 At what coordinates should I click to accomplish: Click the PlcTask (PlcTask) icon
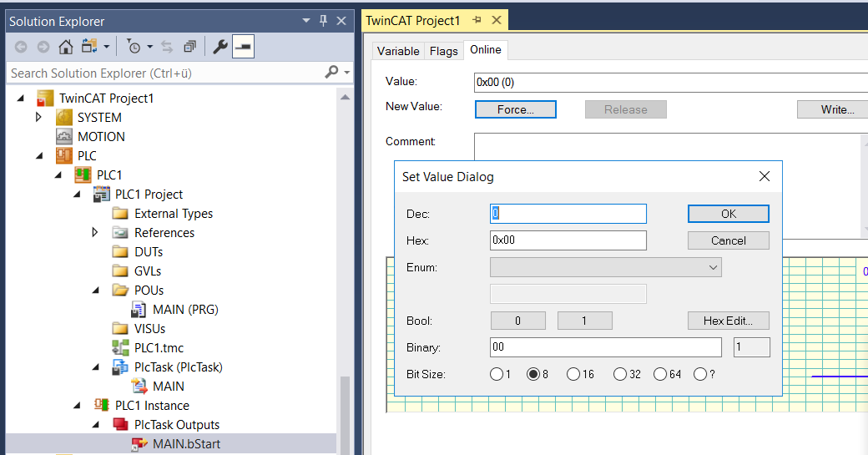tap(120, 367)
